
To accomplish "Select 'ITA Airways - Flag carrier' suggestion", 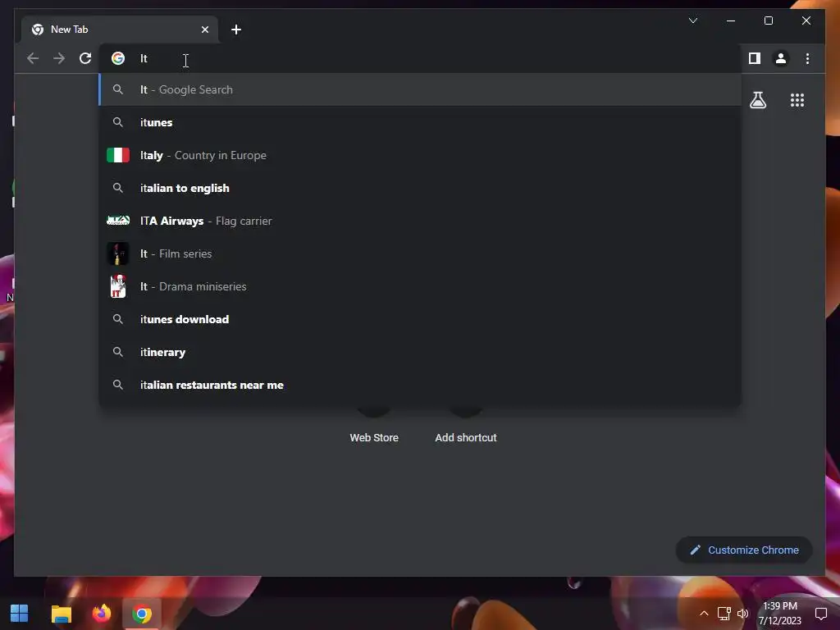I will 420,221.
